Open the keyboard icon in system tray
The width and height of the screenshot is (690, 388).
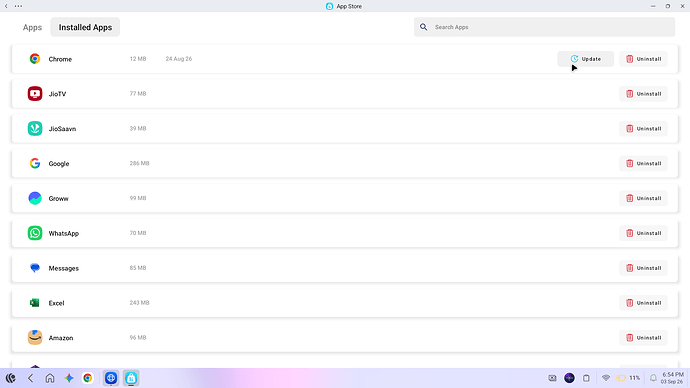tap(552, 378)
